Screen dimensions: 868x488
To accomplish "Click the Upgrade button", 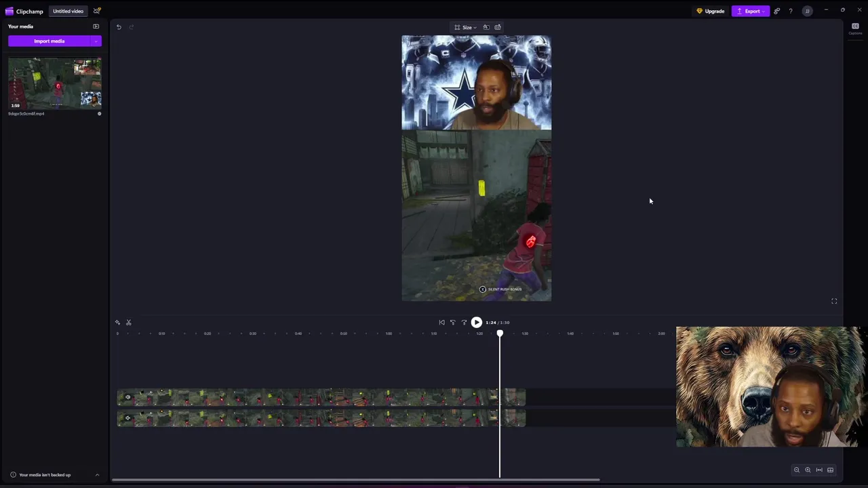I will [x=710, y=11].
